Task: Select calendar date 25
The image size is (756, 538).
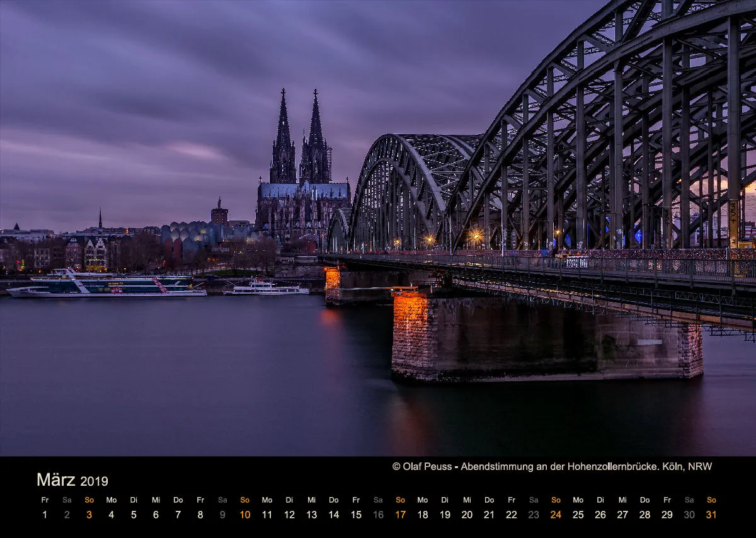Action: 578,515
